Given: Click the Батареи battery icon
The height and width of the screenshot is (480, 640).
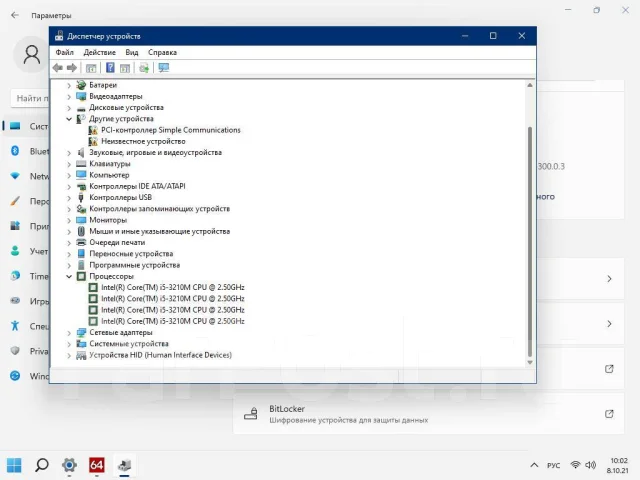Looking at the screenshot, I should coord(81,85).
